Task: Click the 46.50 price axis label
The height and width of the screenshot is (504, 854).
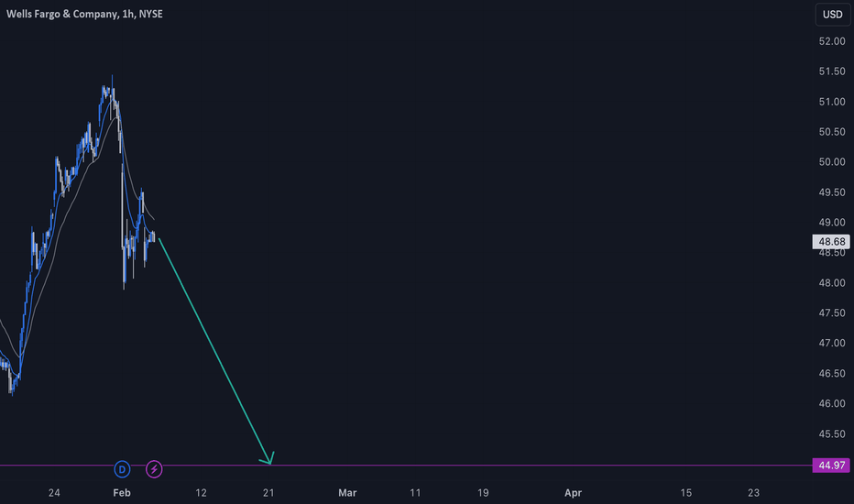Action: tap(832, 373)
